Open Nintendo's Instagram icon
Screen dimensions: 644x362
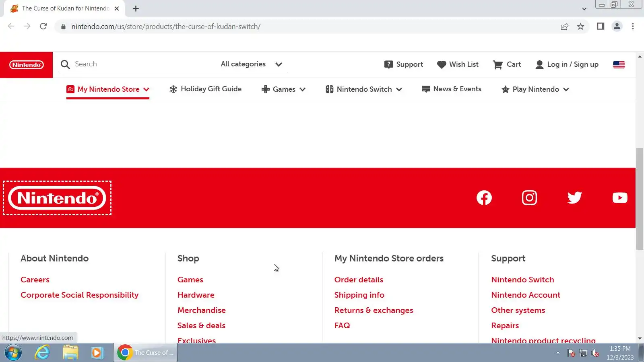coord(529,197)
